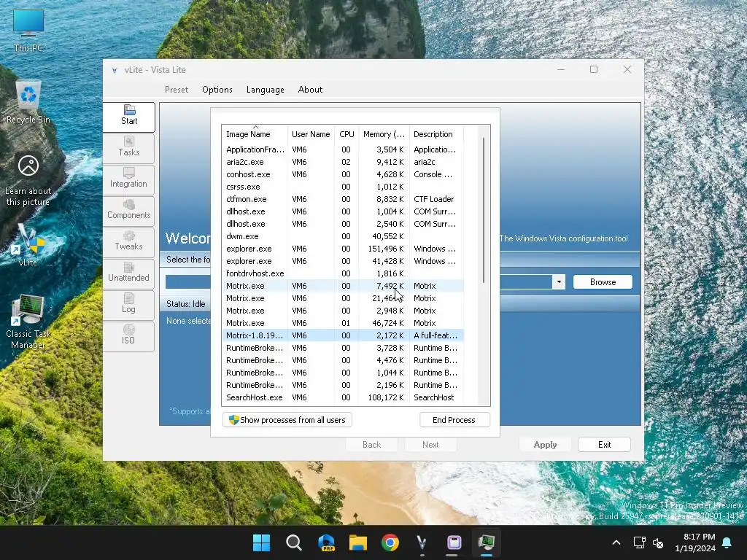747x560 pixels.
Task: Open the clock showing 8:17 PM
Action: (695, 542)
